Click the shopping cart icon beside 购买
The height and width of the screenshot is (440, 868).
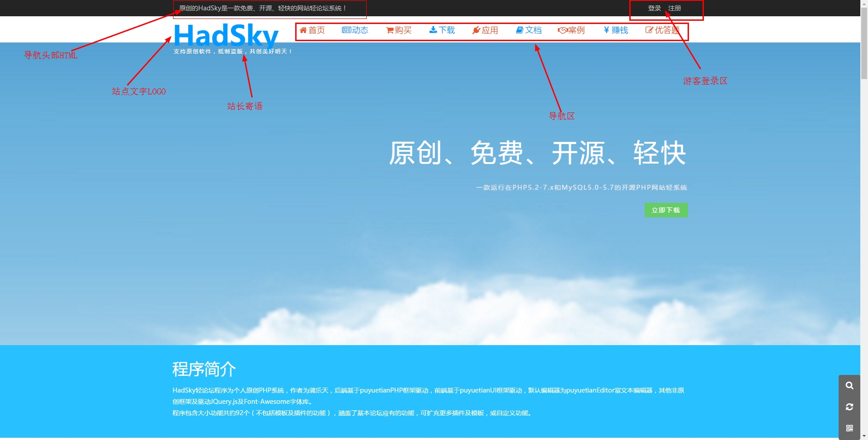(x=390, y=30)
